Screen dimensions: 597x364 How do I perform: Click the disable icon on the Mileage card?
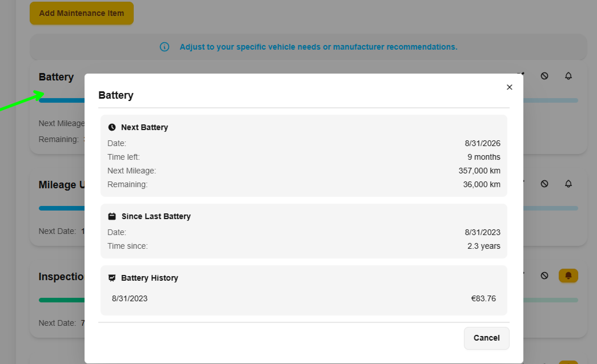point(544,184)
